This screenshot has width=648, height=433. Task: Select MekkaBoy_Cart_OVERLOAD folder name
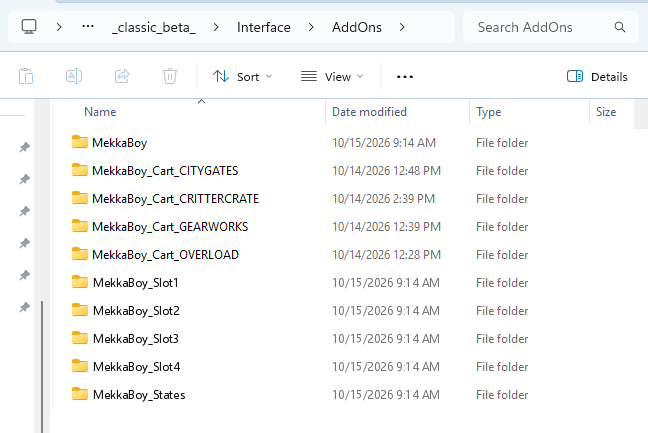(x=165, y=255)
